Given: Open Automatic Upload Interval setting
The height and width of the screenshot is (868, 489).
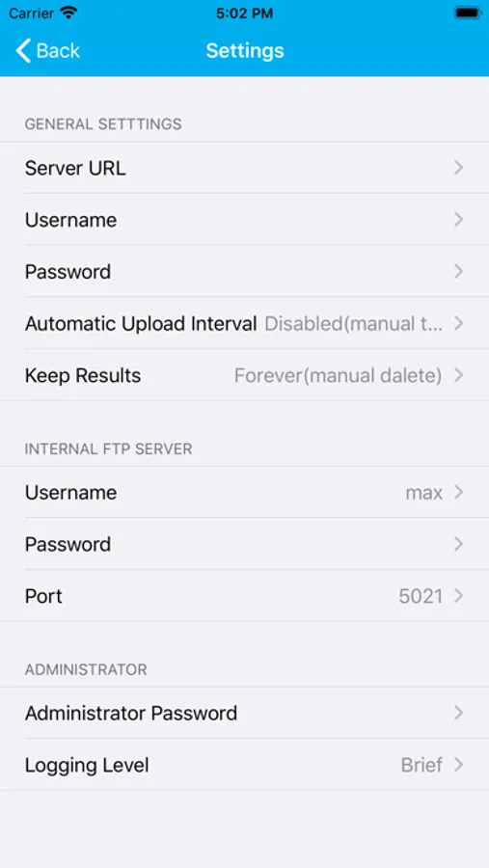Looking at the screenshot, I should 244,323.
